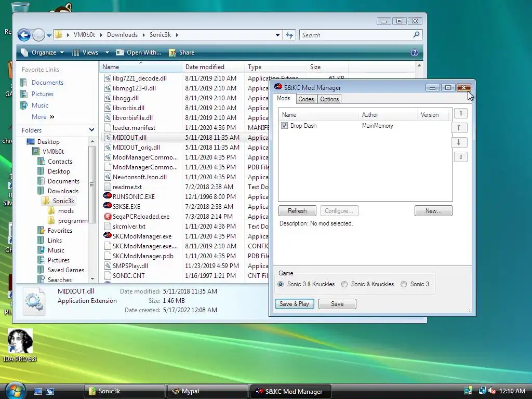Sort files by Date modified header
This screenshot has width=532, height=399.
pyautogui.click(x=213, y=67)
